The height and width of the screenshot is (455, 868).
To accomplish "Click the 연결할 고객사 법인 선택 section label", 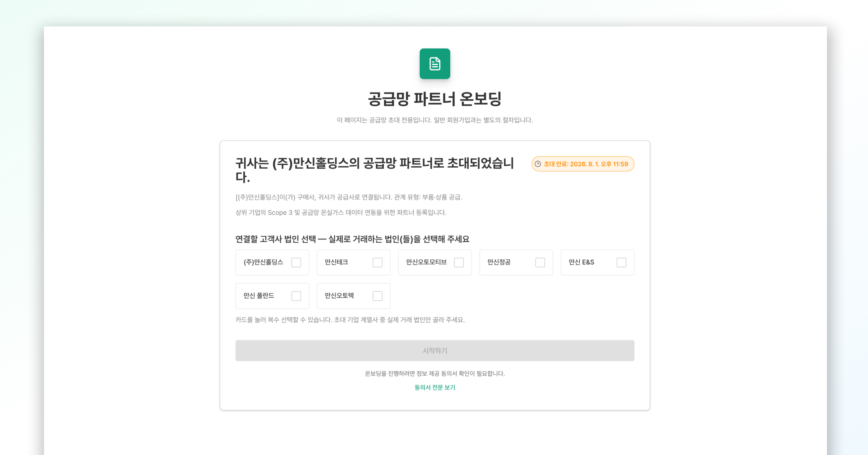I will (x=352, y=239).
